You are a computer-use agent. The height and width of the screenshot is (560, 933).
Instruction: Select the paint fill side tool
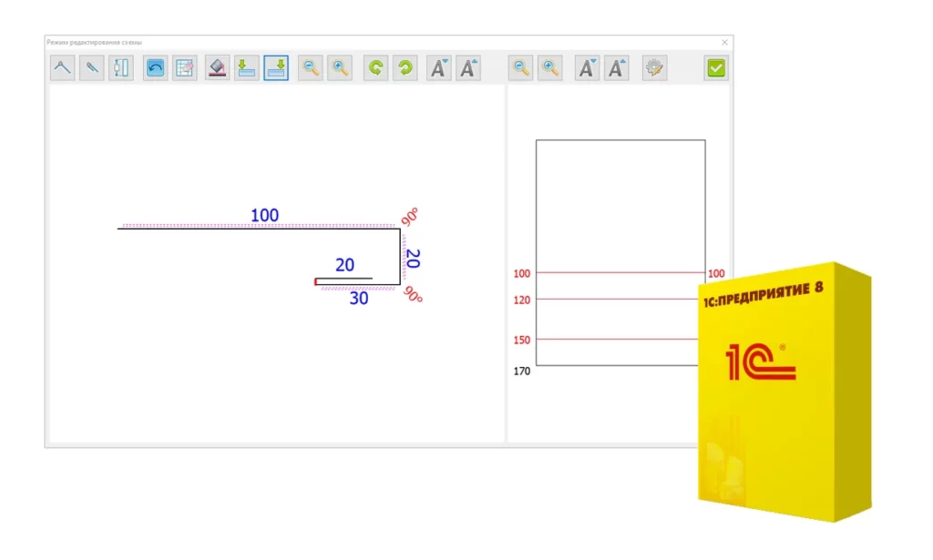coord(217,67)
